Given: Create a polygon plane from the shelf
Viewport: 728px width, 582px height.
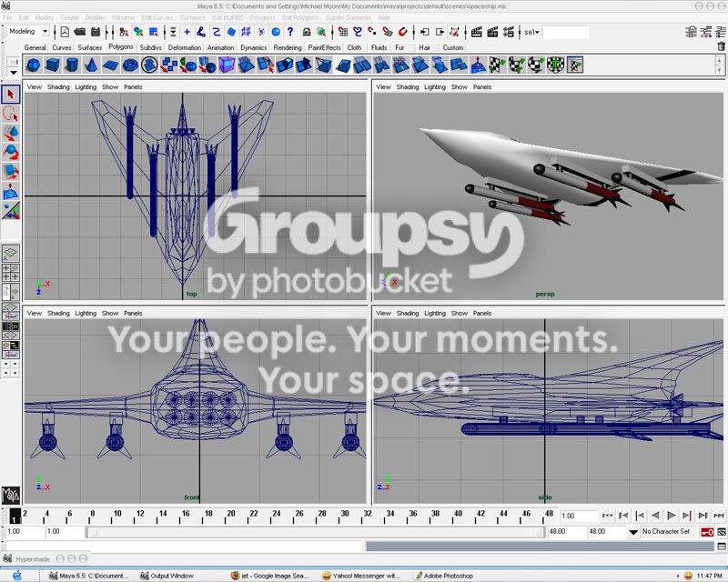Looking at the screenshot, I should coord(110,65).
